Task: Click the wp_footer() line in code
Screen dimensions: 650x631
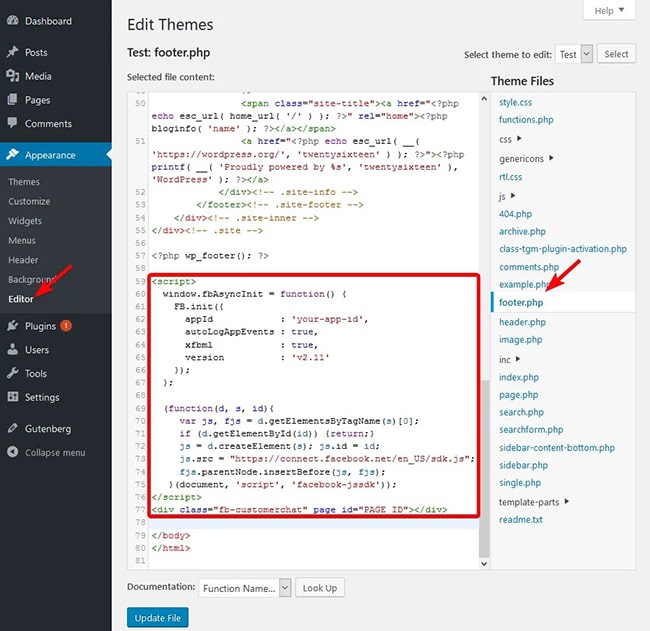Action: tap(210, 256)
